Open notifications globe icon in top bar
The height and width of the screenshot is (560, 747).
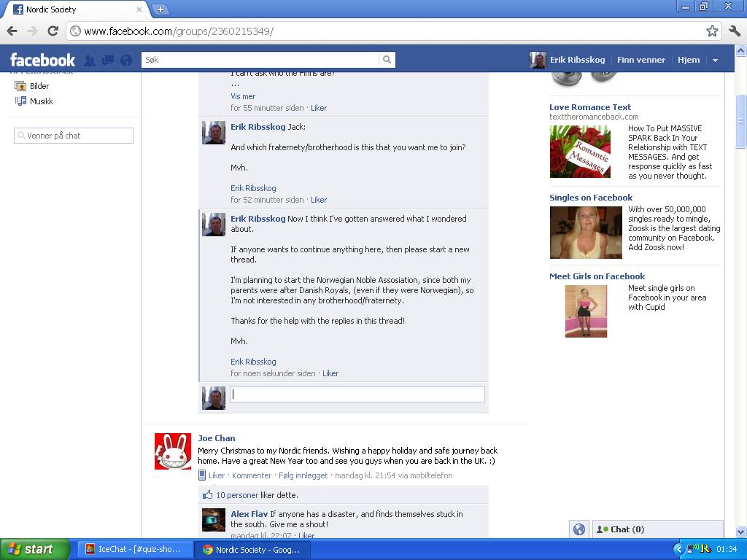point(125,60)
